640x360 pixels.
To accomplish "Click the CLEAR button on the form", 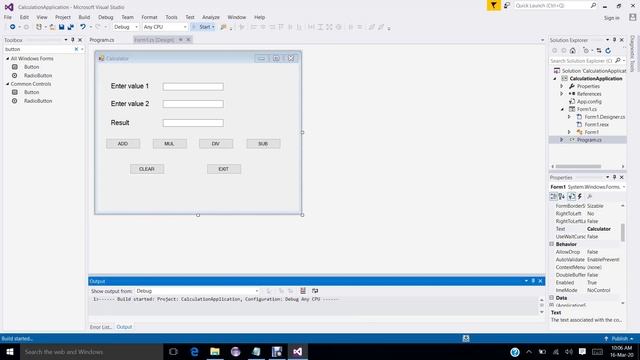I will [147, 169].
